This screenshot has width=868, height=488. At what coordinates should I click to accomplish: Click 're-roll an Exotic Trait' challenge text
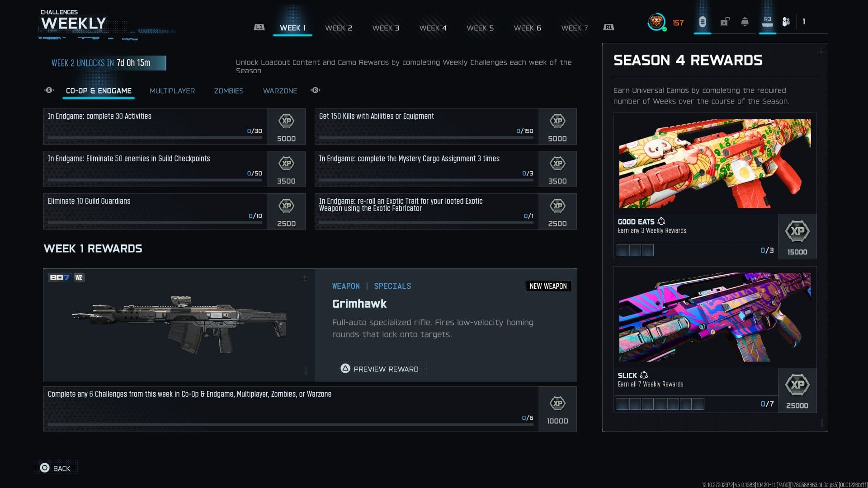pyautogui.click(x=401, y=205)
